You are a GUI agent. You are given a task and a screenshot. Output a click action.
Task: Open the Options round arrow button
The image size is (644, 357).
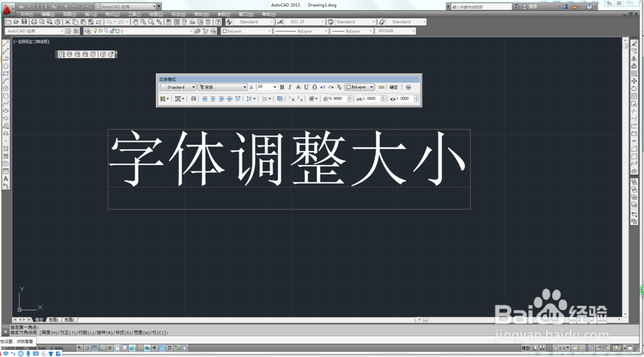(x=408, y=87)
